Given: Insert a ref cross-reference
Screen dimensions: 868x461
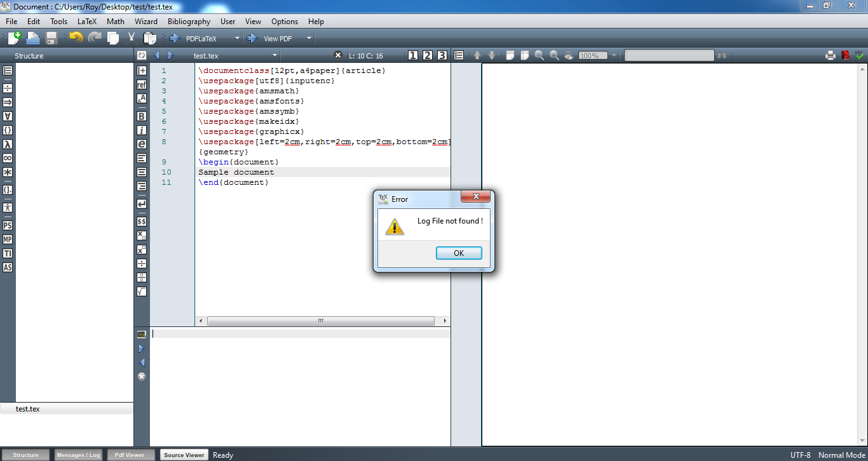Looking at the screenshot, I should [142, 84].
